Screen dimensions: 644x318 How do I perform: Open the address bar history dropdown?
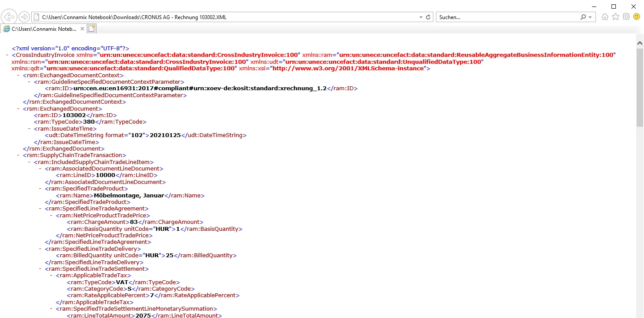coord(421,17)
